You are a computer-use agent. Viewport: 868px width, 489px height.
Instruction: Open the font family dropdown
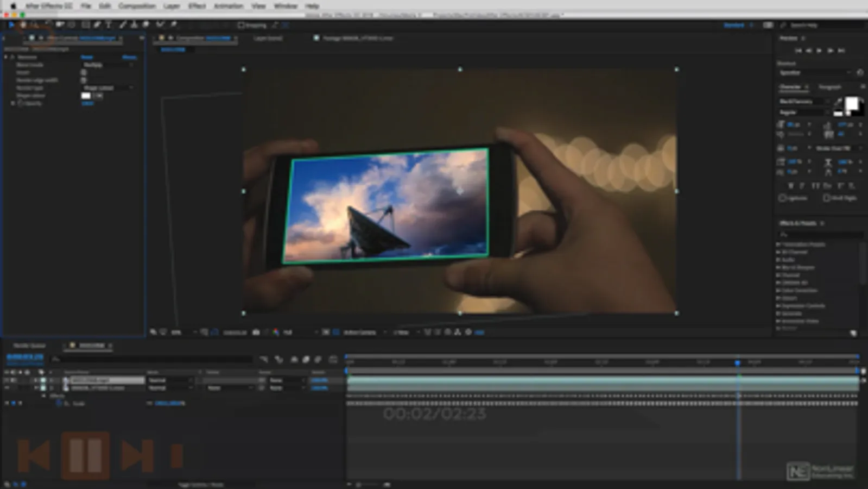coord(804,102)
